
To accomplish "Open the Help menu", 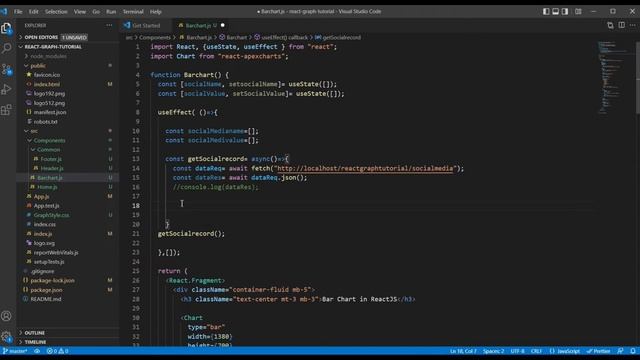I will click(x=156, y=11).
